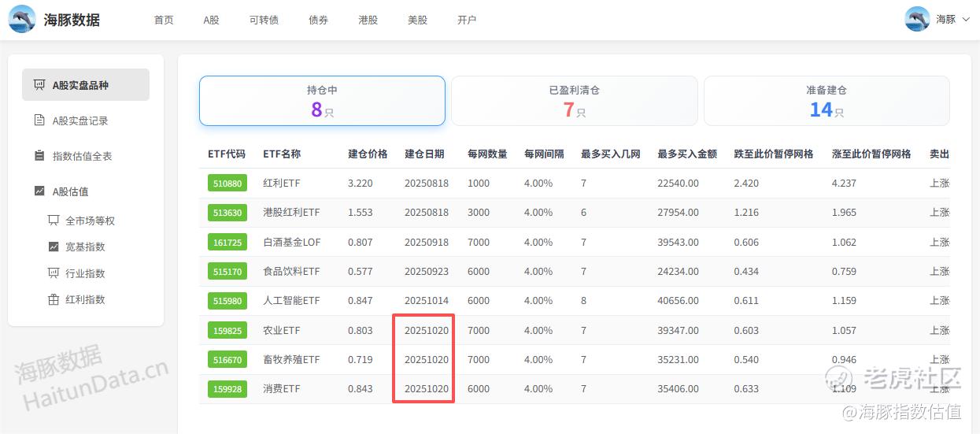The image size is (980, 434).
Task: Click ETF code button 159928
Action: coord(227,389)
